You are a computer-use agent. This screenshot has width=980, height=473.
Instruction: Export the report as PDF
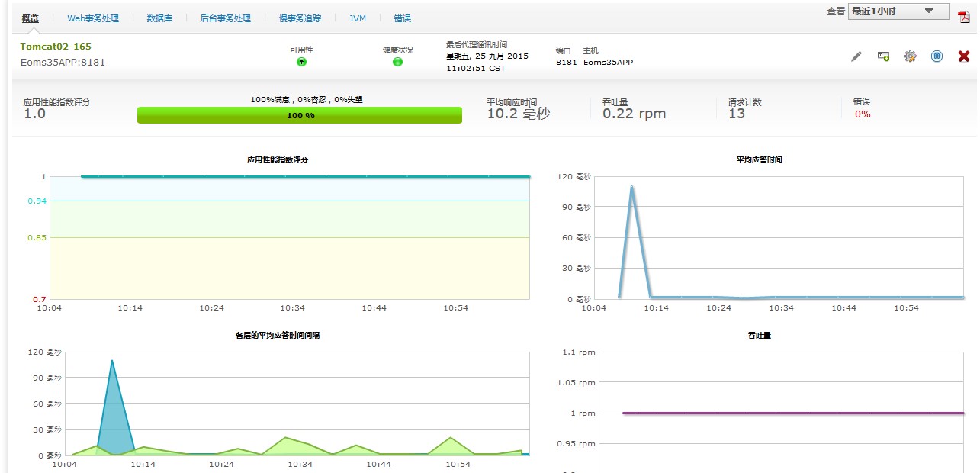click(x=964, y=17)
